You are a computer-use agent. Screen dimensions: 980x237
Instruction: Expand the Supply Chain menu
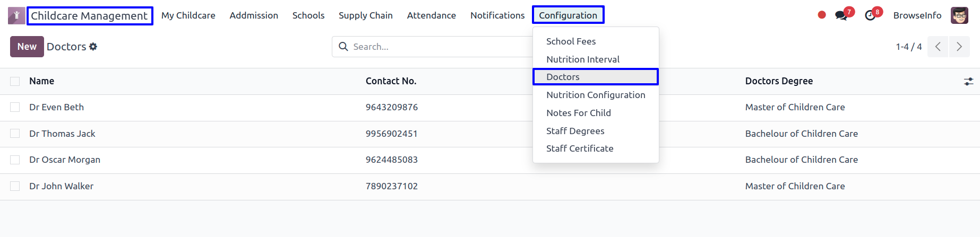click(366, 15)
